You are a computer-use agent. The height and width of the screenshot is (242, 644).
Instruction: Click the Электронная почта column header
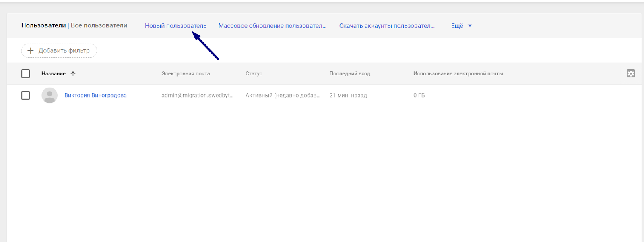[x=186, y=74]
